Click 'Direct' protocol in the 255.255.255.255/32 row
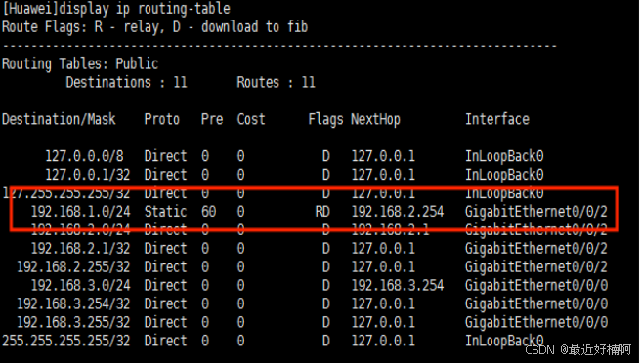This screenshot has height=364, width=640. point(165,341)
